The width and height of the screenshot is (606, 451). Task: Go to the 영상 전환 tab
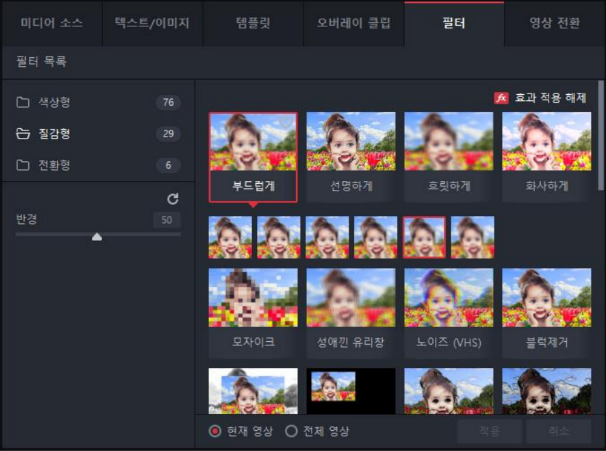point(555,22)
